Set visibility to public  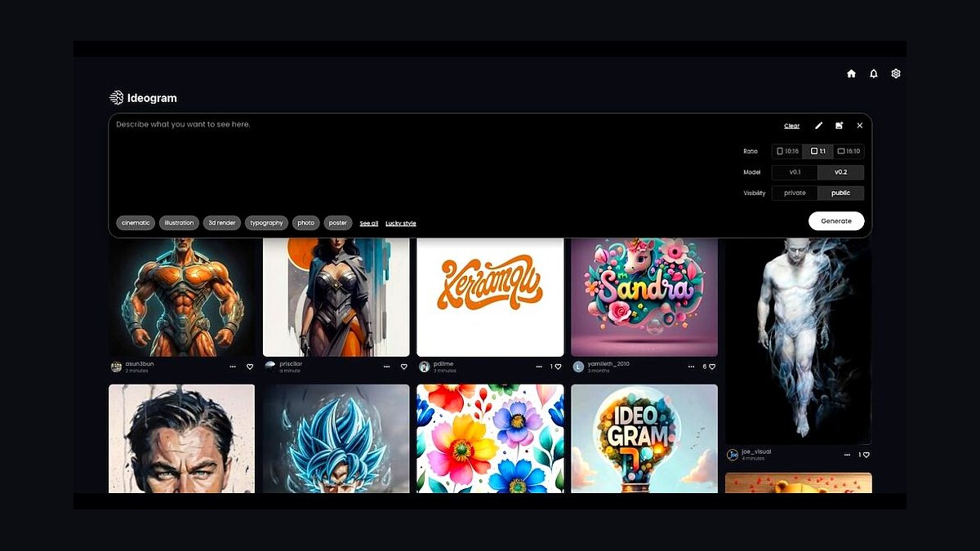coord(840,193)
